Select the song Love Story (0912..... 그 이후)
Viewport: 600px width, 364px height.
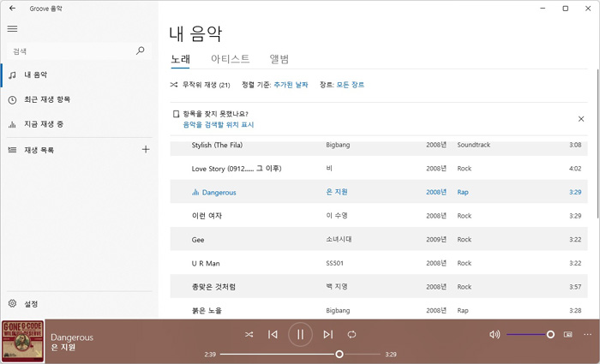[379, 168]
